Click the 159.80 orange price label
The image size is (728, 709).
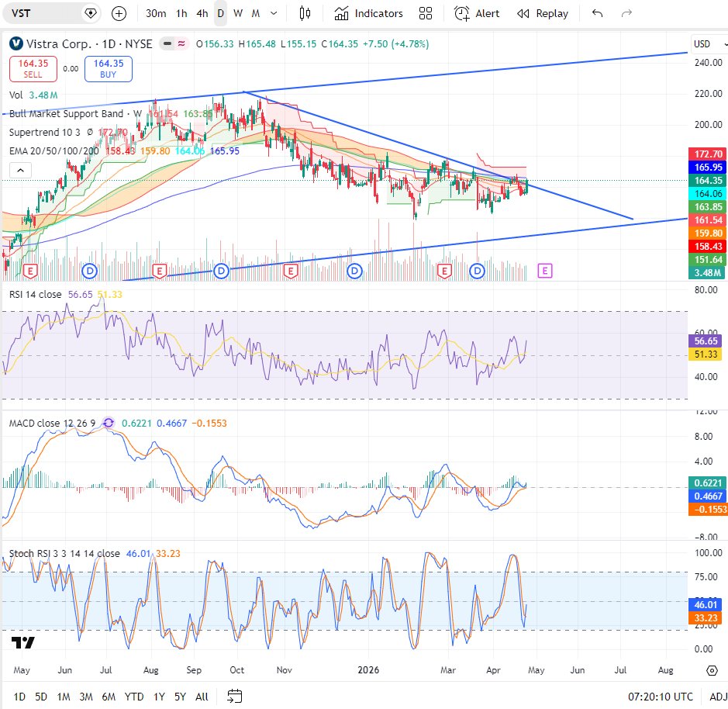(708, 233)
